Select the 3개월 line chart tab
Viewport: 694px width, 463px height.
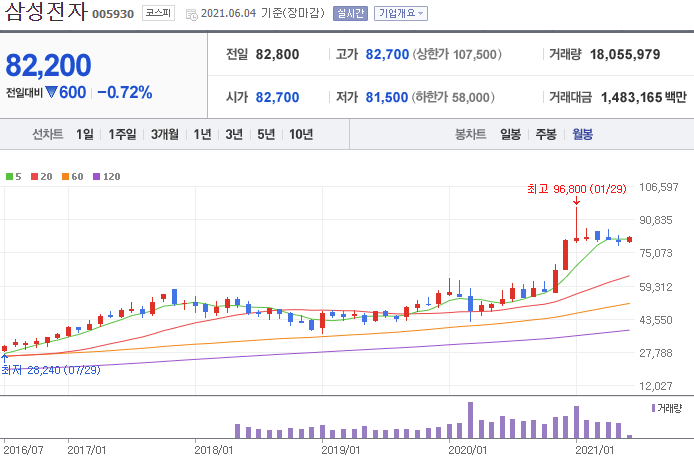pos(165,134)
